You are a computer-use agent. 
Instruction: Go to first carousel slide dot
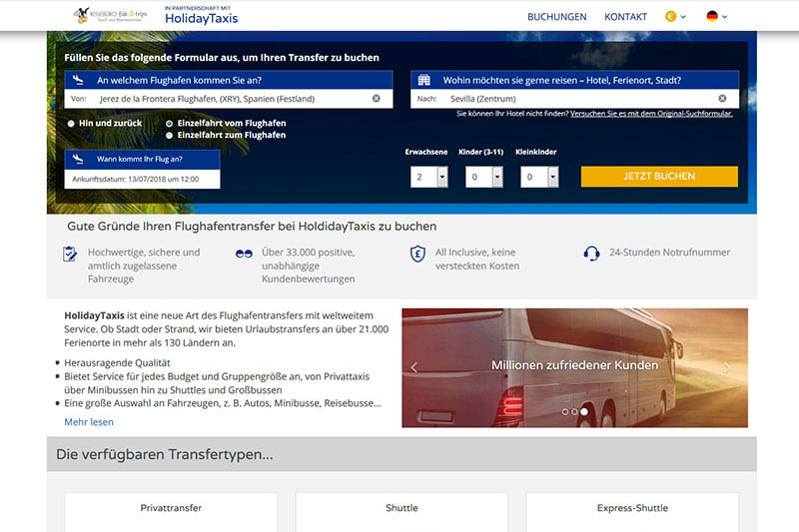[564, 411]
